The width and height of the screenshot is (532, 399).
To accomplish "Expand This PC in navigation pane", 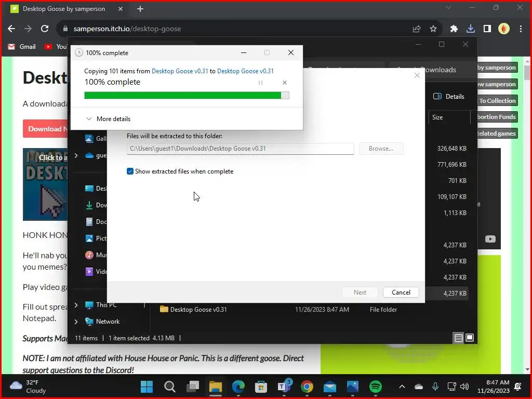I will [76, 305].
